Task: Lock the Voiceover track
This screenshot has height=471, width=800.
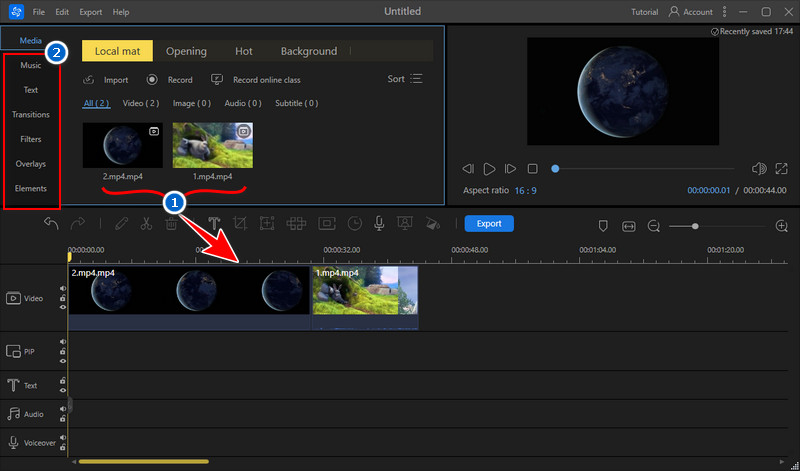Action: pos(63,448)
